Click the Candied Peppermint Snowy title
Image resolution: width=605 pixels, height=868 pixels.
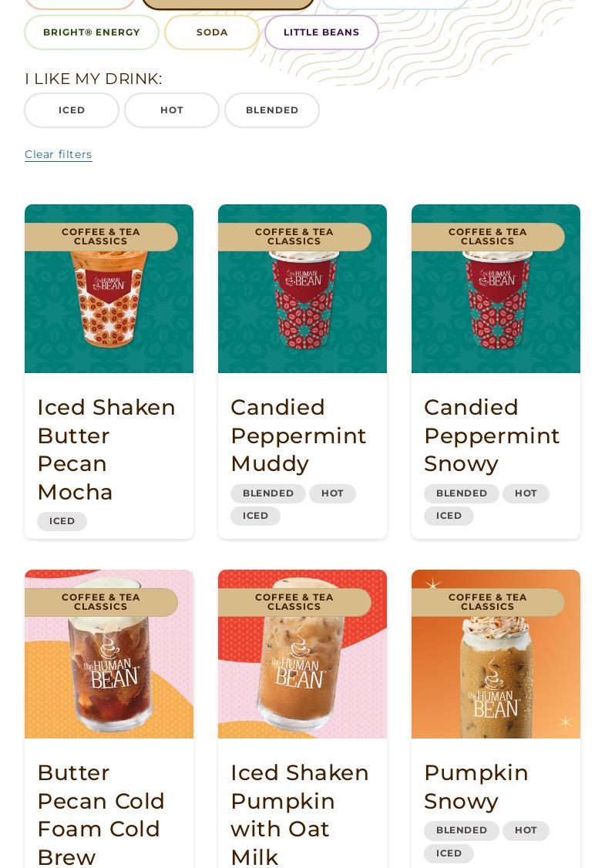[x=492, y=436]
